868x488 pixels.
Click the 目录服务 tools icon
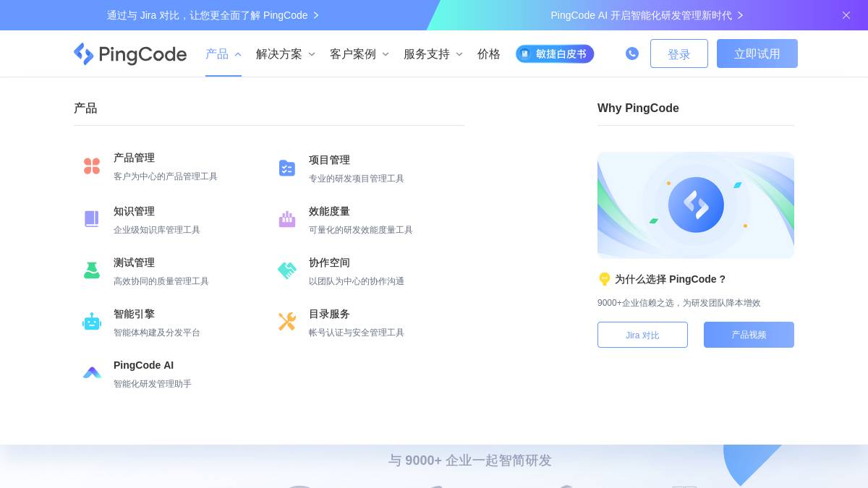click(x=287, y=322)
